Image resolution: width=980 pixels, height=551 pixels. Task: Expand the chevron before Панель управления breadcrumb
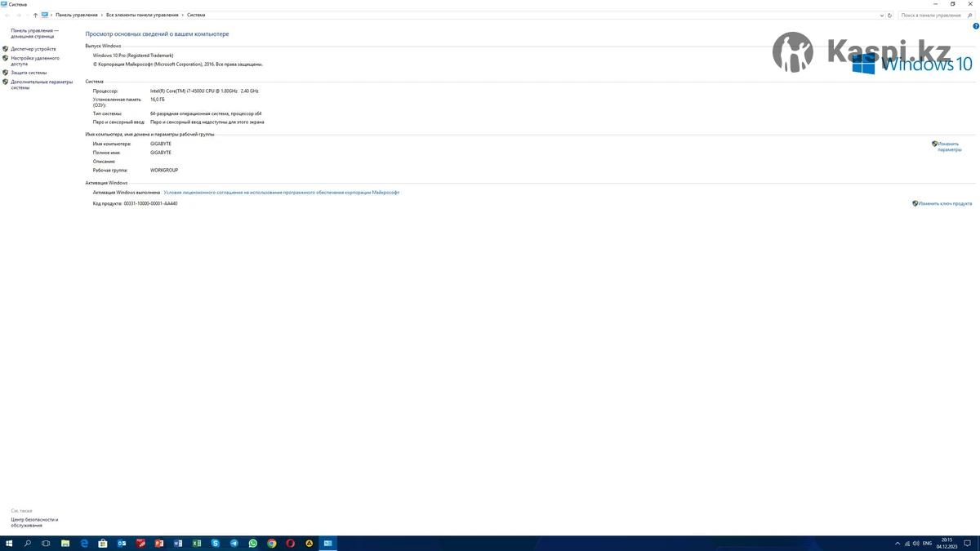(52, 15)
